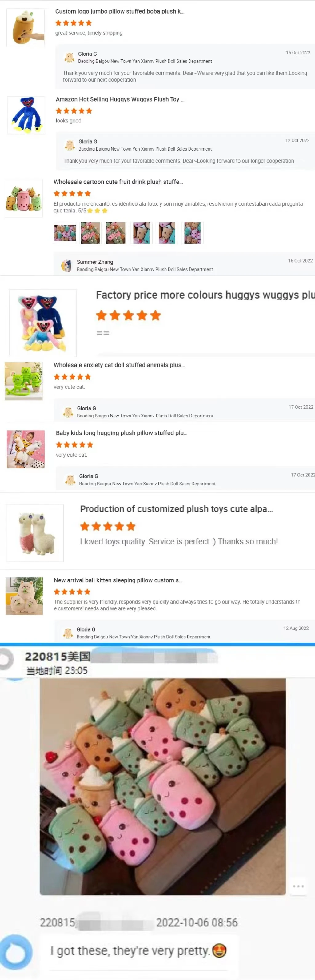
Task: Open the boba pillow product thumbnail
Action: click(26, 27)
